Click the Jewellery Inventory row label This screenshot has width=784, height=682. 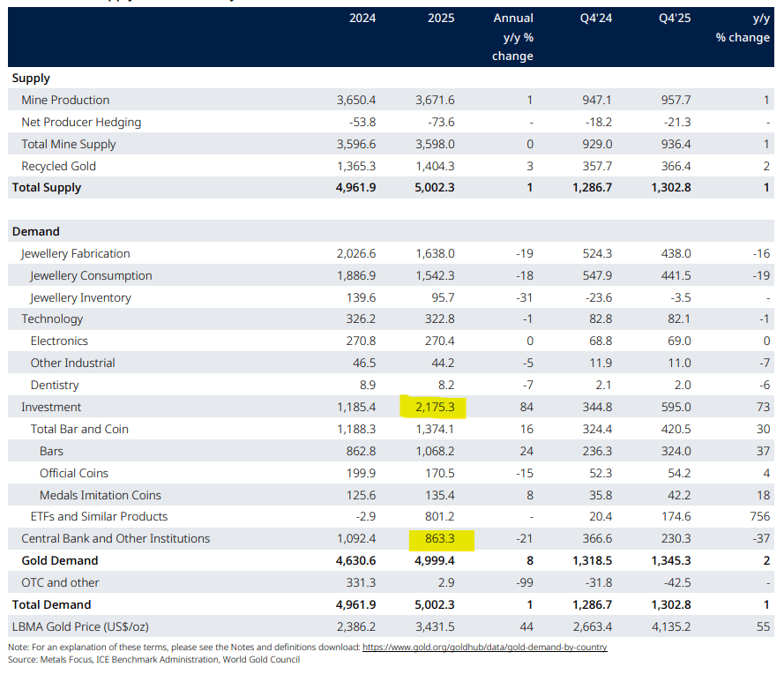[80, 297]
